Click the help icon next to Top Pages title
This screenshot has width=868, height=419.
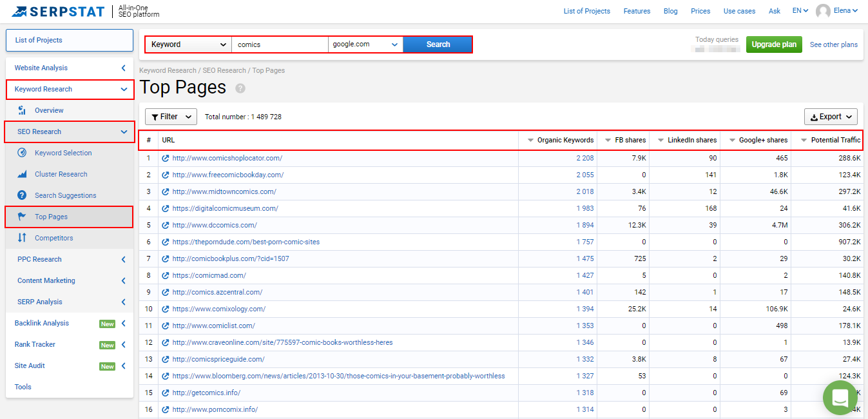click(x=240, y=88)
